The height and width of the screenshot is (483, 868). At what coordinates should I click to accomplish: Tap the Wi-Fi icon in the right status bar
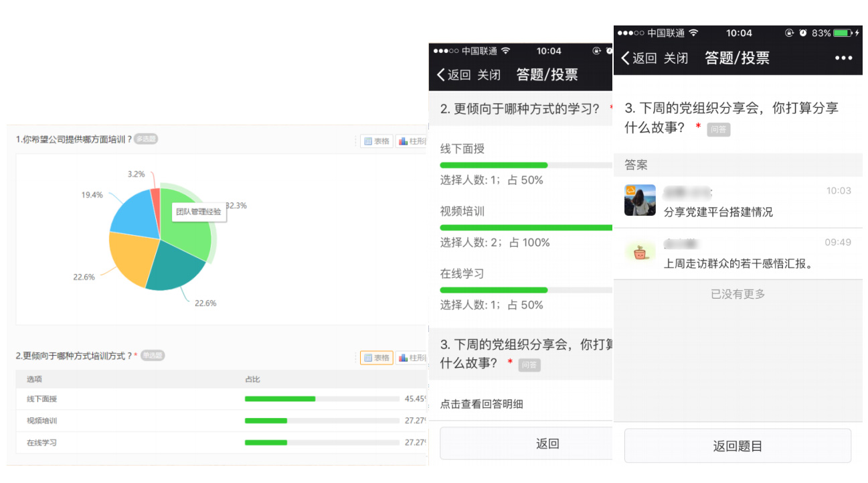click(x=694, y=32)
